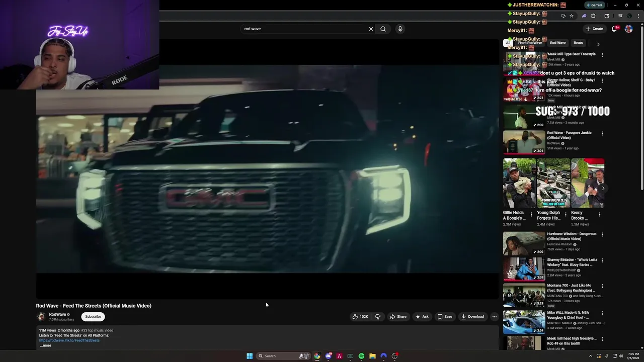Click the video player showing GMC truck
The height and width of the screenshot is (362, 644).
click(x=267, y=168)
